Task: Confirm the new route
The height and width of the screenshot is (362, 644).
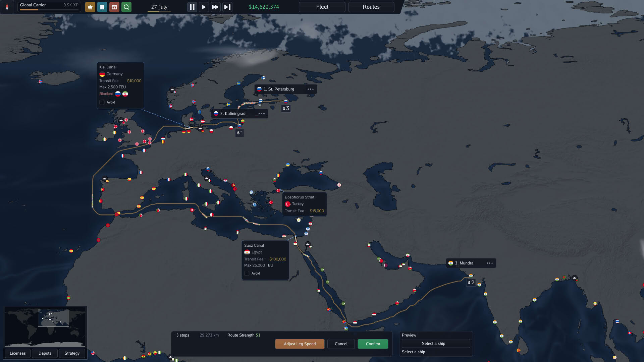Action: tap(373, 344)
